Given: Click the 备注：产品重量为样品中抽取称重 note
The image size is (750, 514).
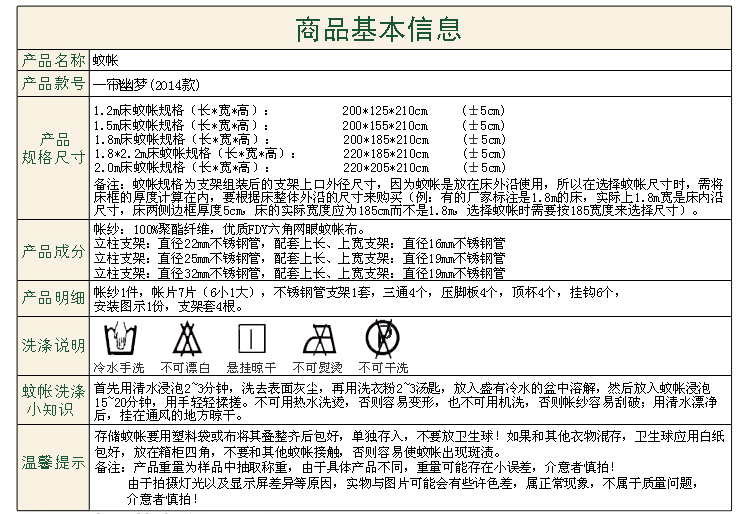Looking at the screenshot, I should pyautogui.click(x=354, y=467).
